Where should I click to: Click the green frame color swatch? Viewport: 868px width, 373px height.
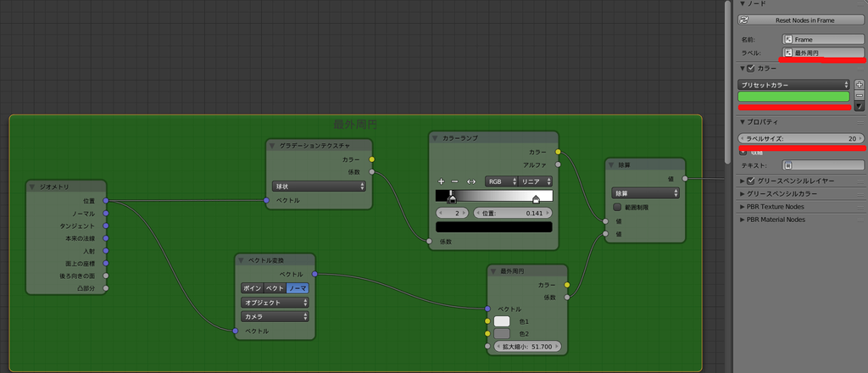coord(793,97)
